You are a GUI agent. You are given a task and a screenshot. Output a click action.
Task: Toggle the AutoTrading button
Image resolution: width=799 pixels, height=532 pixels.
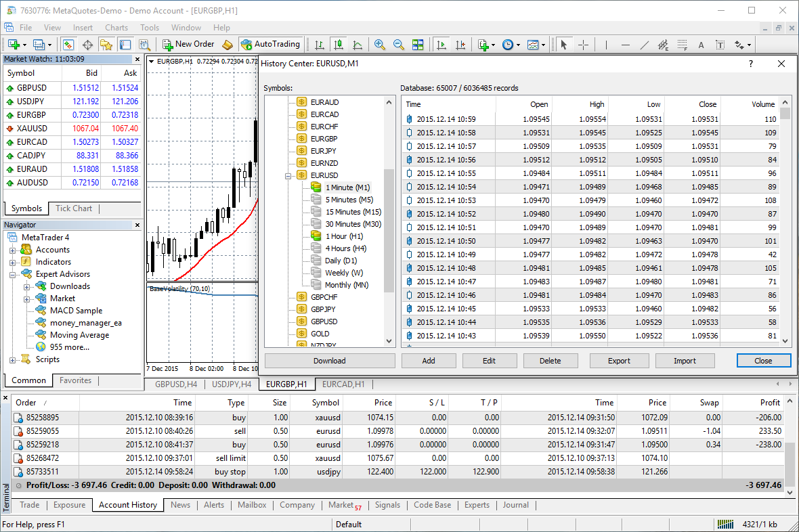click(269, 45)
